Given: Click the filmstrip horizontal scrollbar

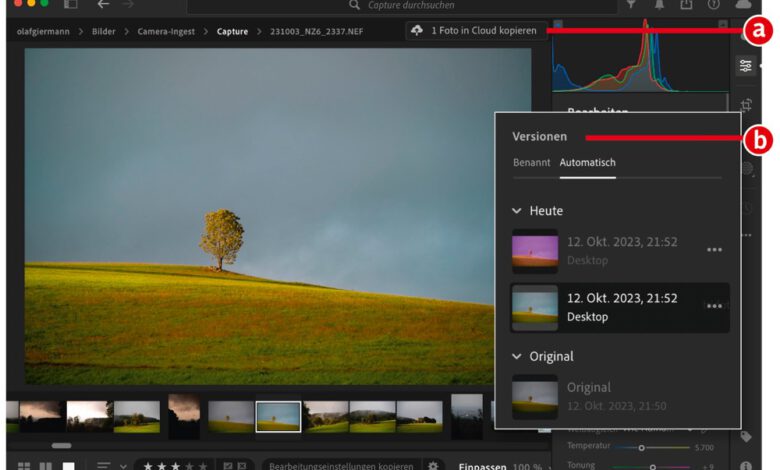Looking at the screenshot, I should (62, 445).
